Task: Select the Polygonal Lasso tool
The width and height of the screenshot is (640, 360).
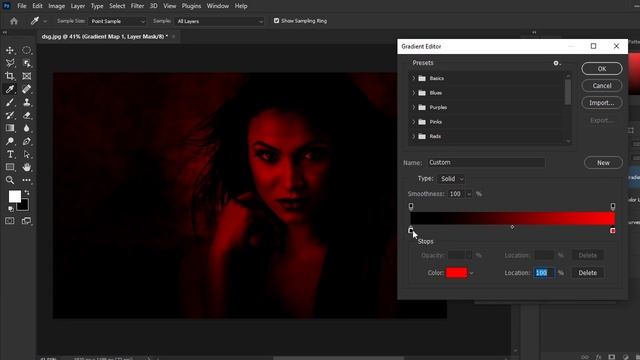Action: click(x=10, y=63)
